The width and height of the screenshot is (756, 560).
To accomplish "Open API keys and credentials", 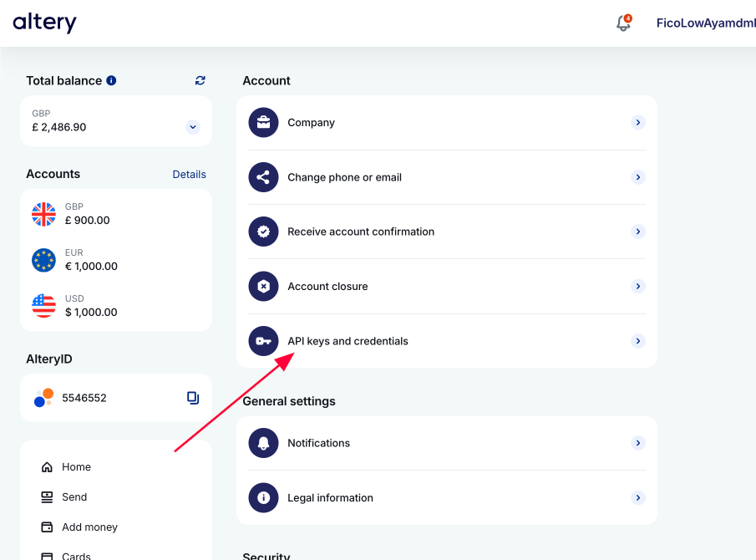I will (447, 341).
